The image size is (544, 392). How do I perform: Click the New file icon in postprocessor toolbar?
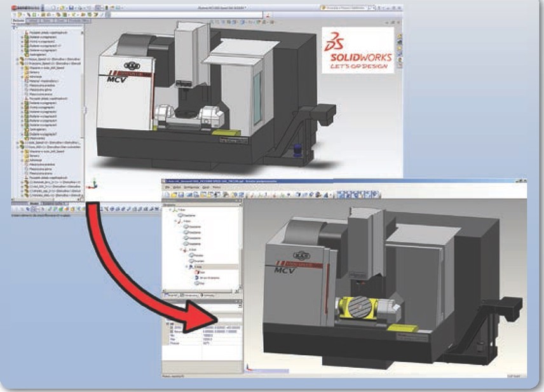(x=167, y=195)
